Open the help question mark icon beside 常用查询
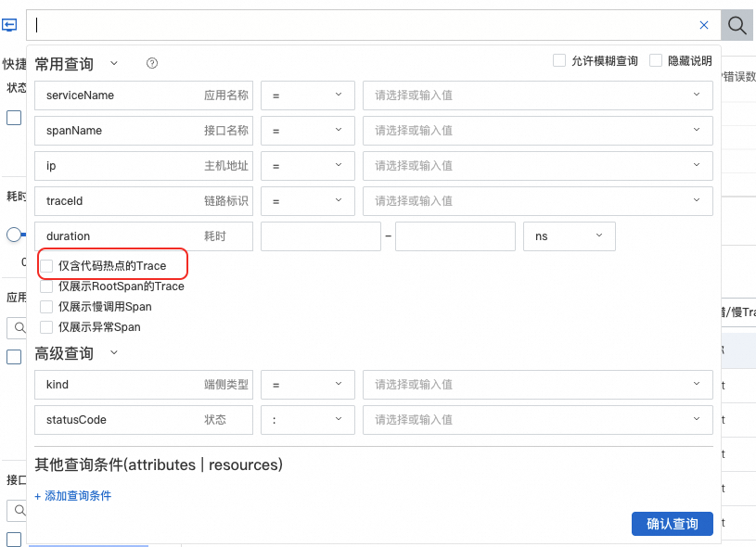The width and height of the screenshot is (756, 547). (152, 63)
